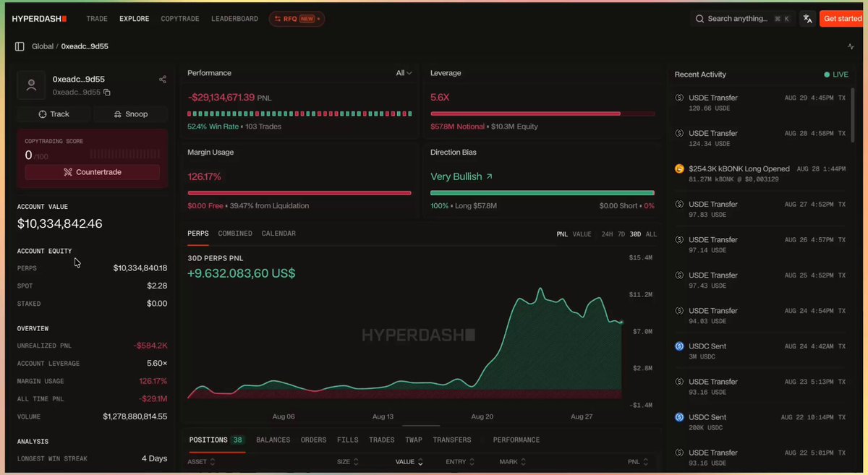Open the ORDERS tab
The width and height of the screenshot is (868, 475).
(x=313, y=440)
